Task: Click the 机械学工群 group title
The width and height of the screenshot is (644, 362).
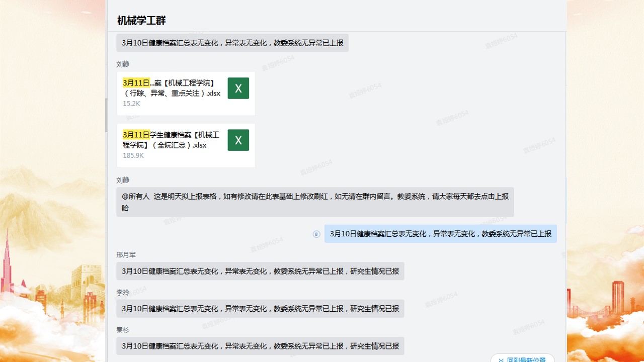Action: [x=141, y=21]
